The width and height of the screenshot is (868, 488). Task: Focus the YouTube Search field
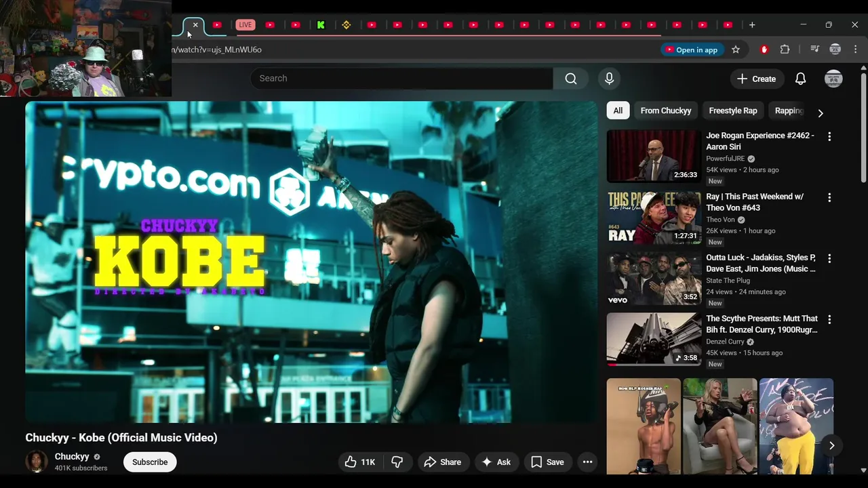pyautogui.click(x=401, y=79)
